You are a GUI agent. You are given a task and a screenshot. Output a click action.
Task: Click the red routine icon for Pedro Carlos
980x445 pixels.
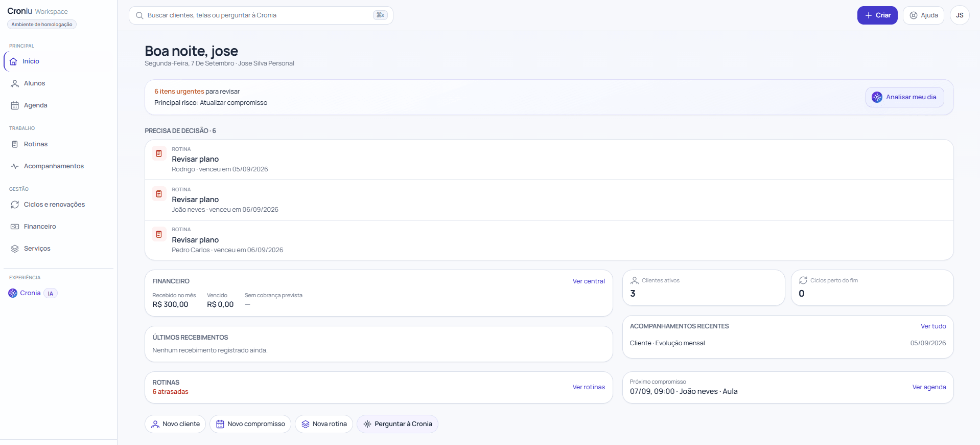point(159,234)
